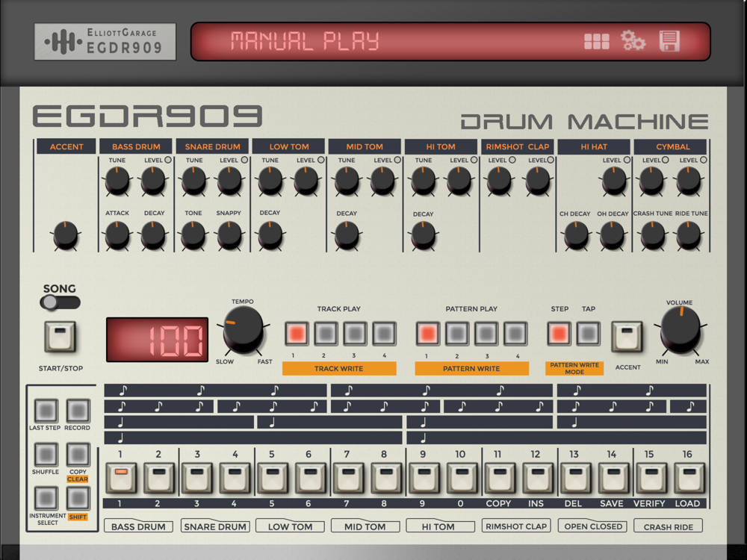Image resolution: width=747 pixels, height=560 pixels.
Task: Click the floppy disk save icon
Action: pyautogui.click(x=669, y=41)
